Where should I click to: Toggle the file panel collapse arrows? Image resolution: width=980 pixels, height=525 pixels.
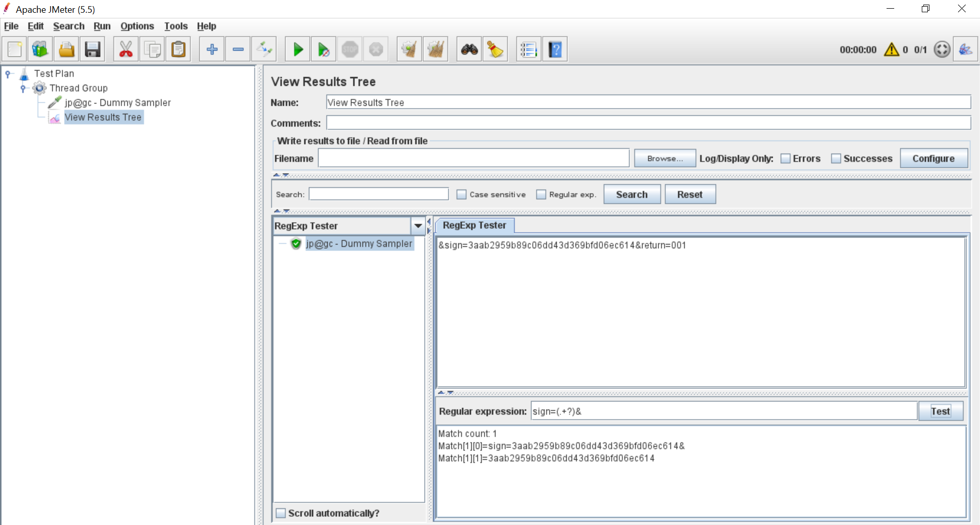click(x=281, y=175)
